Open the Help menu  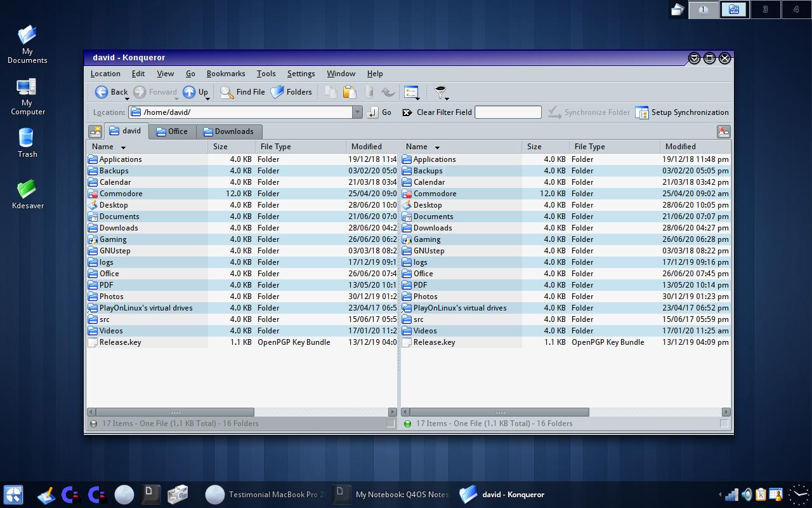375,74
